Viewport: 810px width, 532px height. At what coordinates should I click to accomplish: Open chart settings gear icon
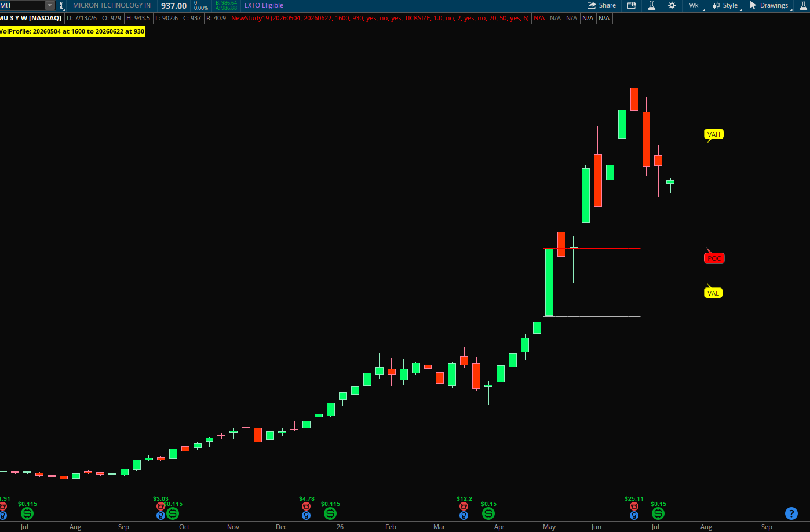(x=672, y=5)
